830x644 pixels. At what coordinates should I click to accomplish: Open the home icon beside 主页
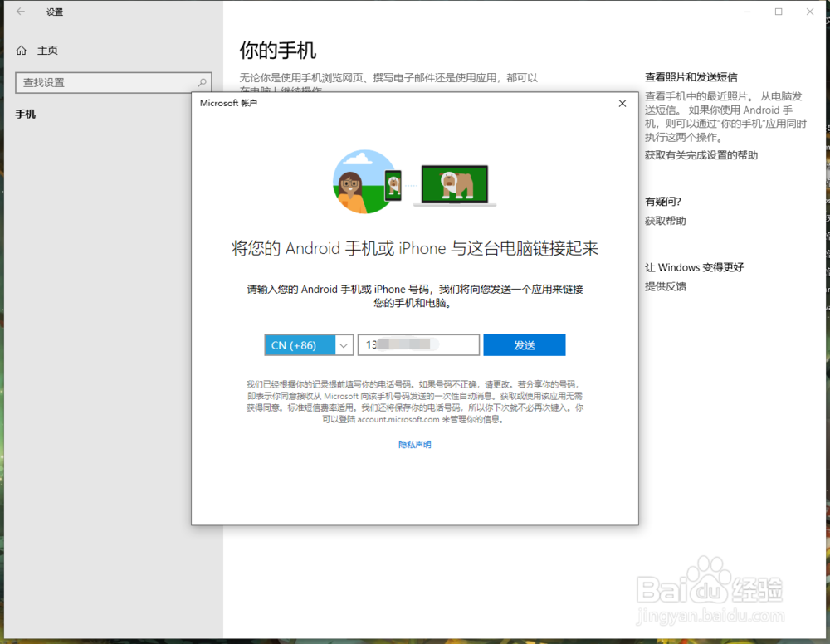22,51
